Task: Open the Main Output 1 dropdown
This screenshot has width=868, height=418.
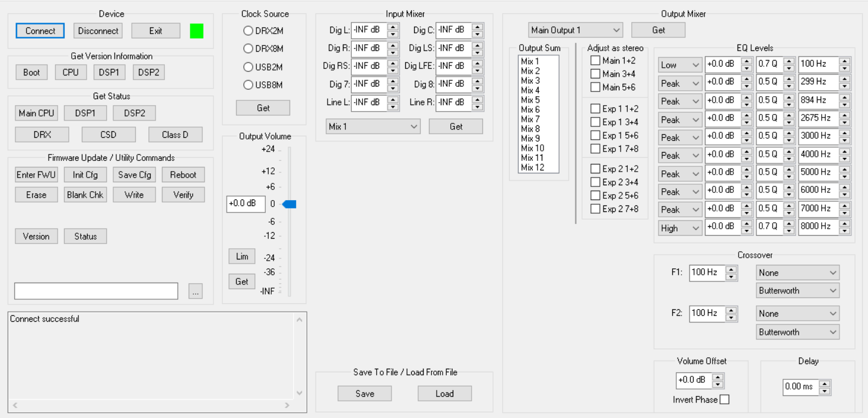Action: click(574, 30)
